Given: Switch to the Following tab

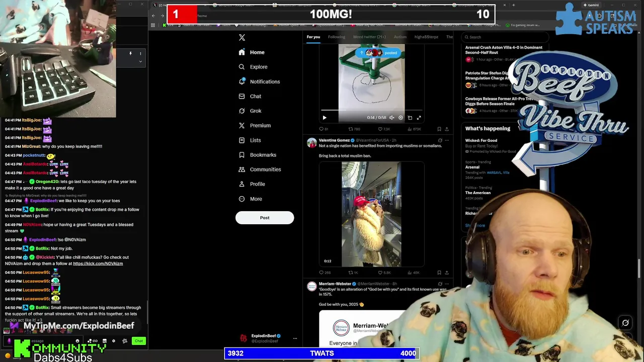Looking at the screenshot, I should 337,37.
